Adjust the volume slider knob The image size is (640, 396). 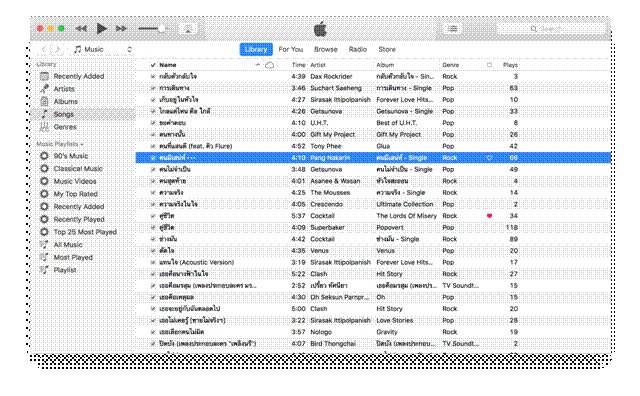pyautogui.click(x=162, y=29)
